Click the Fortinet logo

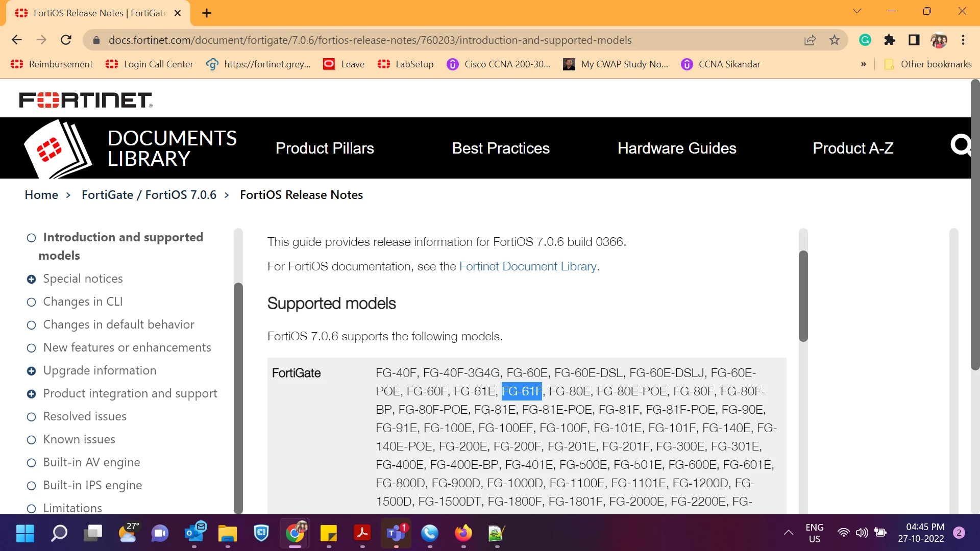pyautogui.click(x=86, y=100)
